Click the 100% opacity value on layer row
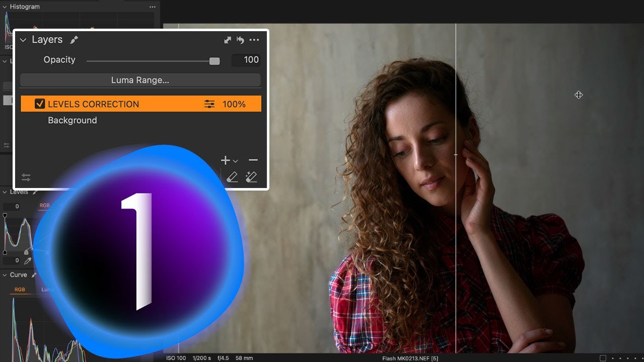The height and width of the screenshot is (362, 644). tap(234, 104)
